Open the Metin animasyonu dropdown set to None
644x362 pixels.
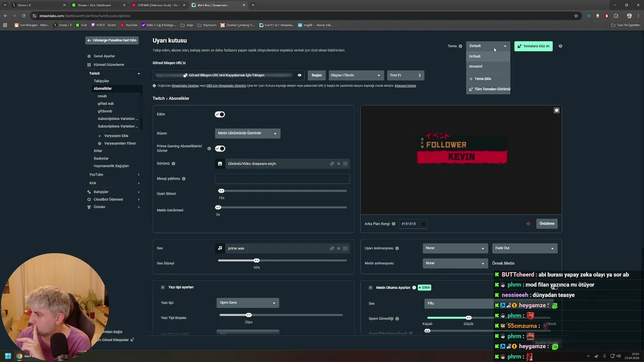(x=455, y=263)
